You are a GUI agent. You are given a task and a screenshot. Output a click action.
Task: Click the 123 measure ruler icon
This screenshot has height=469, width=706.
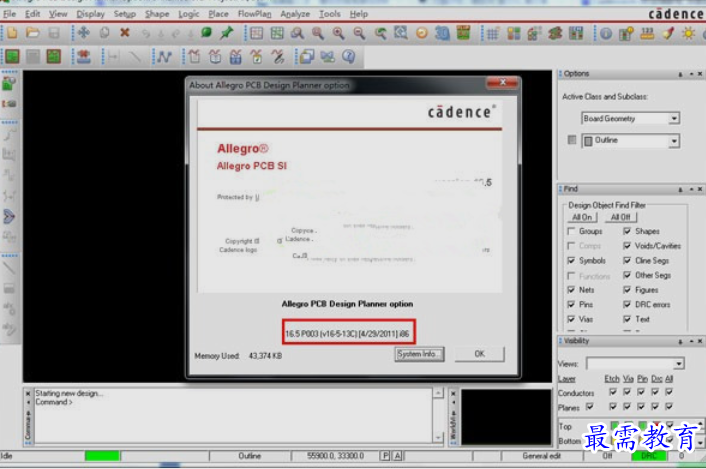(647, 34)
